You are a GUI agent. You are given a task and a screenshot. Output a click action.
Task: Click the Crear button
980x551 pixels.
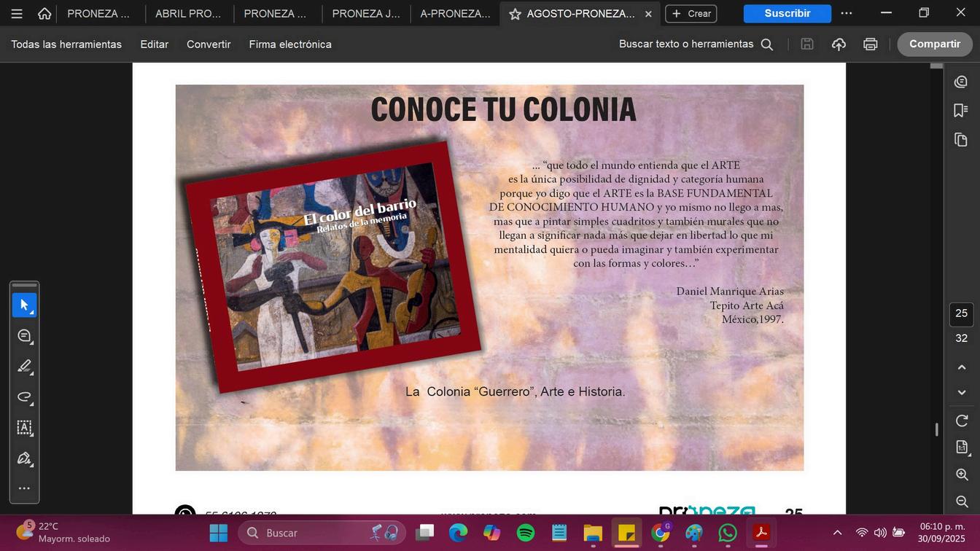point(691,14)
